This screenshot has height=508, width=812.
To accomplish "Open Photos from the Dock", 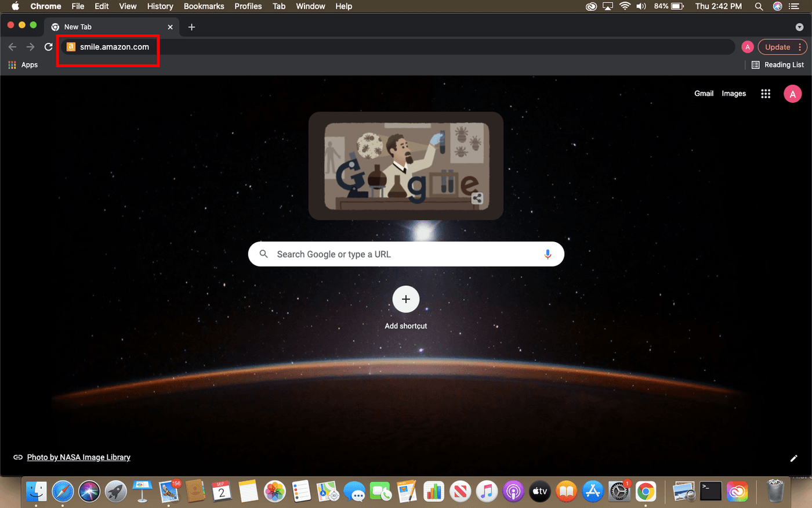I will pyautogui.click(x=275, y=492).
